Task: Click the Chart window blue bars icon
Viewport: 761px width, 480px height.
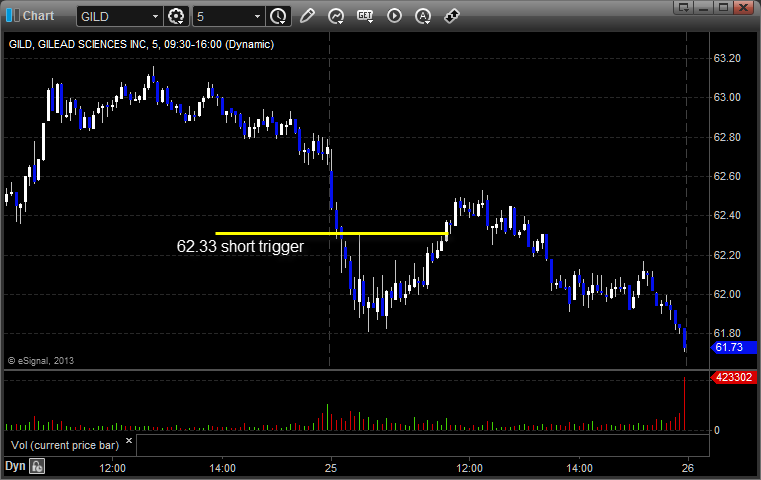Action: pos(12,16)
